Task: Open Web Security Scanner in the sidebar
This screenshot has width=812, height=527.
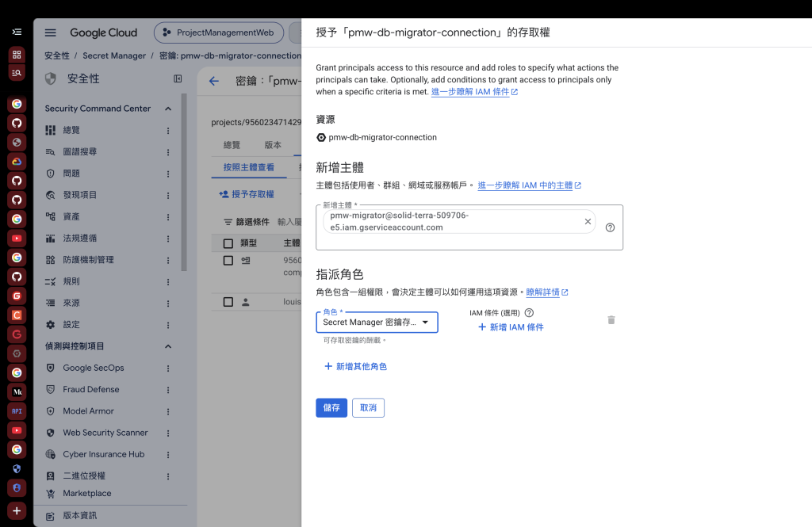Action: tap(105, 433)
